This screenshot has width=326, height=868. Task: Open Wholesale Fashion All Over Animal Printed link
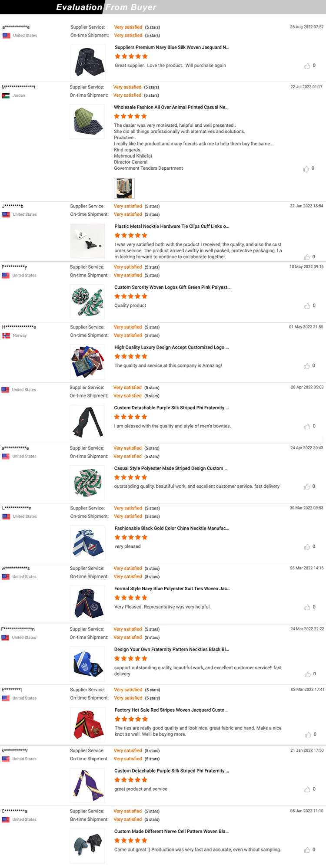pos(171,107)
